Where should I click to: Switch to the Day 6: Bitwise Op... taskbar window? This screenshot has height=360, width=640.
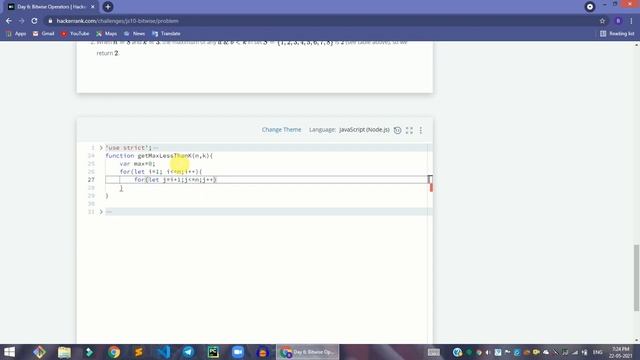pos(307,352)
